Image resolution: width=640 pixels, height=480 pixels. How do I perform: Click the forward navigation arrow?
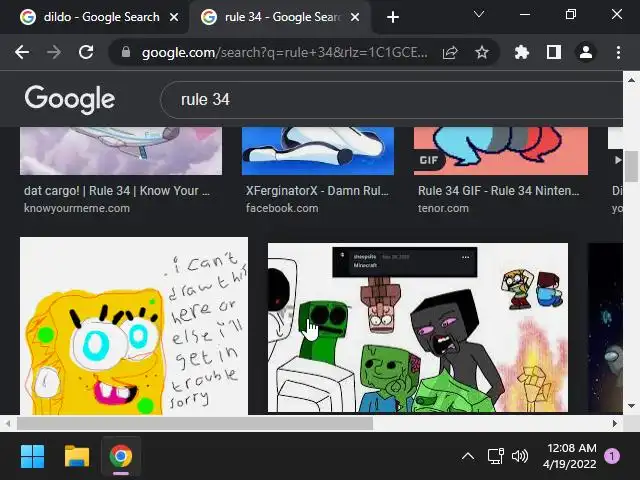[x=54, y=52]
